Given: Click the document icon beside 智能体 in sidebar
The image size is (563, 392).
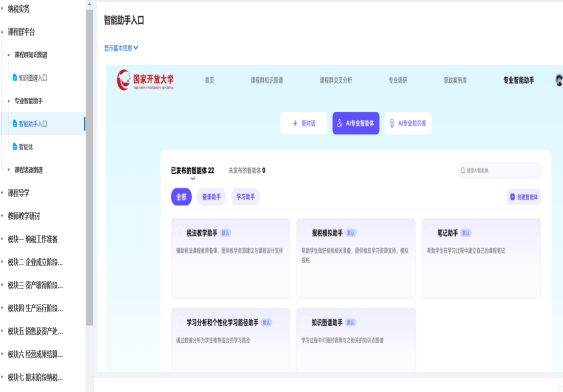Looking at the screenshot, I should point(15,146).
